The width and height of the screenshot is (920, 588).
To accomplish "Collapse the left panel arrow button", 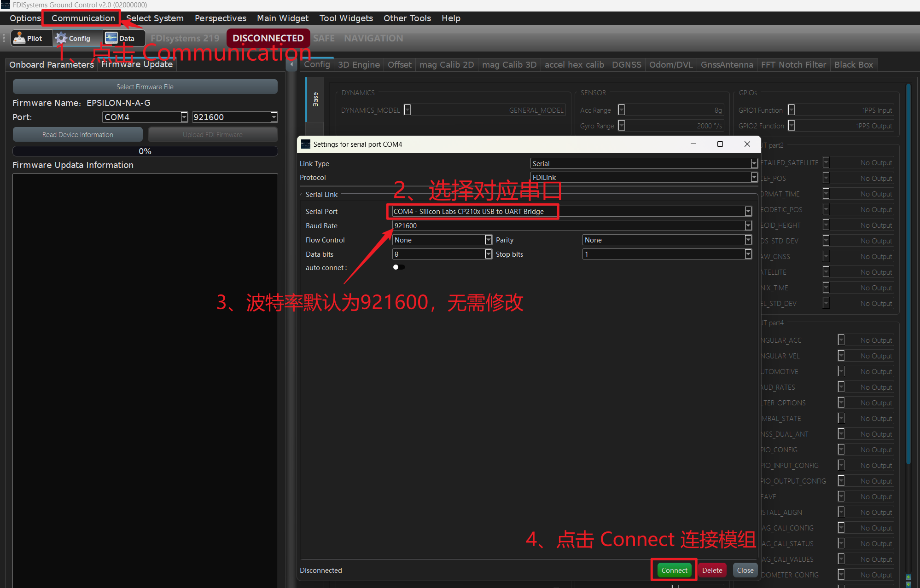I will point(291,64).
